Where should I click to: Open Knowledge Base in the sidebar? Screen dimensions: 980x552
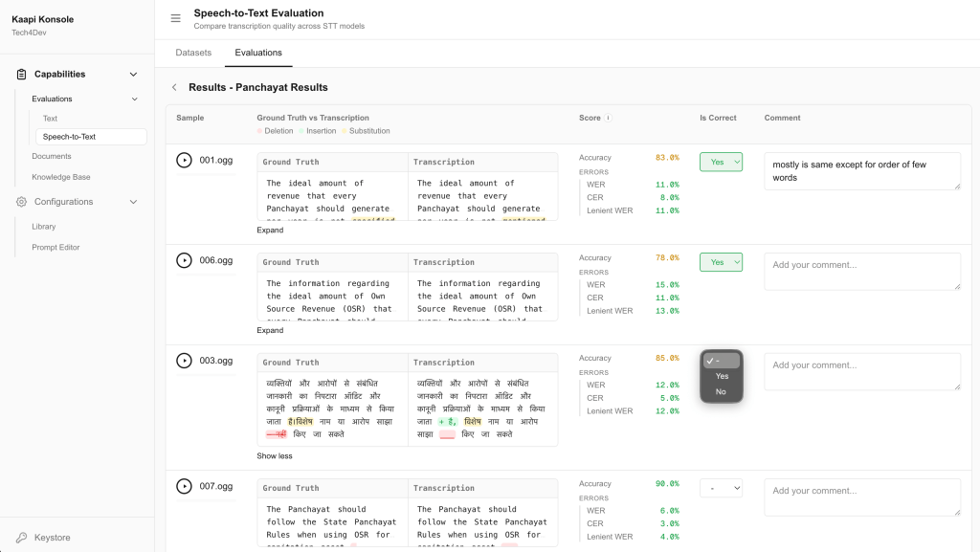pos(60,177)
